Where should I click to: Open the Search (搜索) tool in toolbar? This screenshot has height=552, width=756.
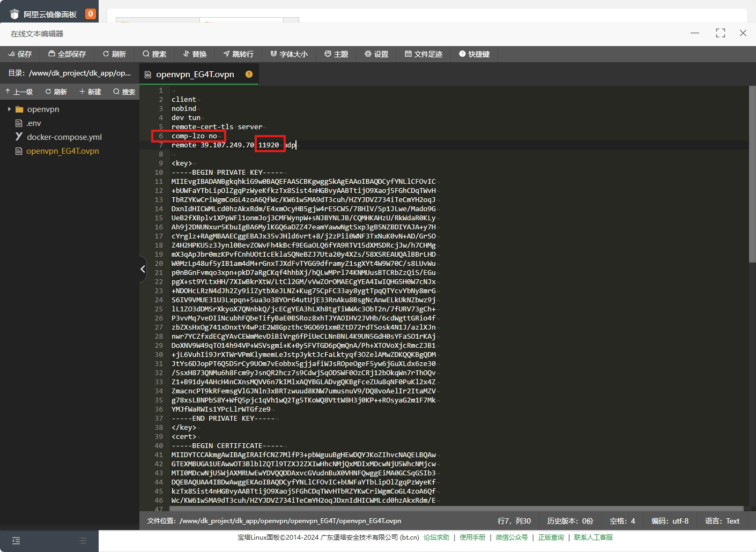click(154, 54)
